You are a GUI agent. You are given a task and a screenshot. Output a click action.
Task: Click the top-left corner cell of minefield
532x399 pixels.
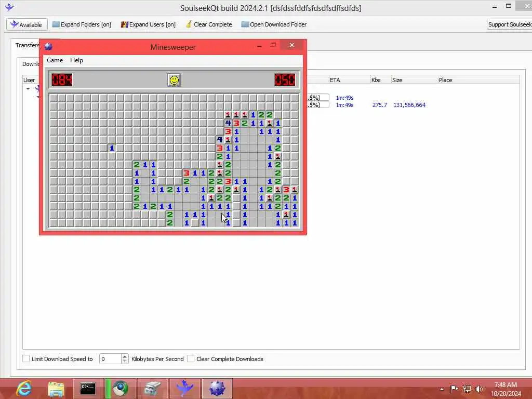coord(54,98)
